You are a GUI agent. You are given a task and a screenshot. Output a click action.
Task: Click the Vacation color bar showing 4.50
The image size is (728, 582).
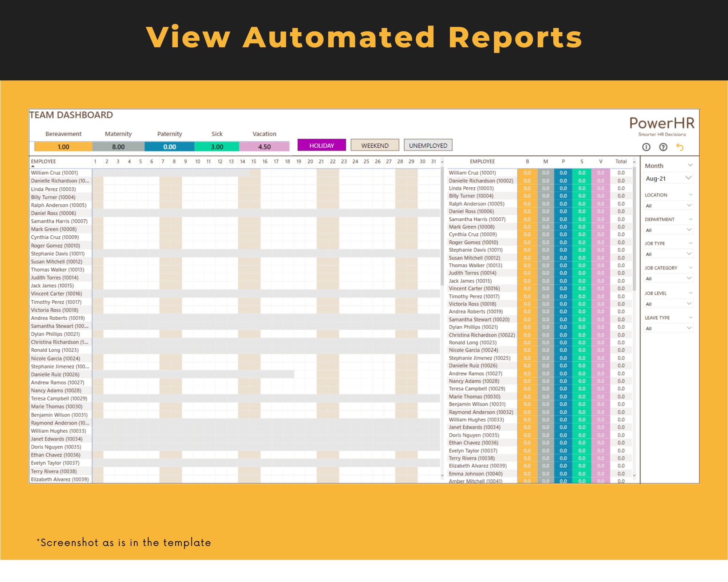(x=264, y=147)
